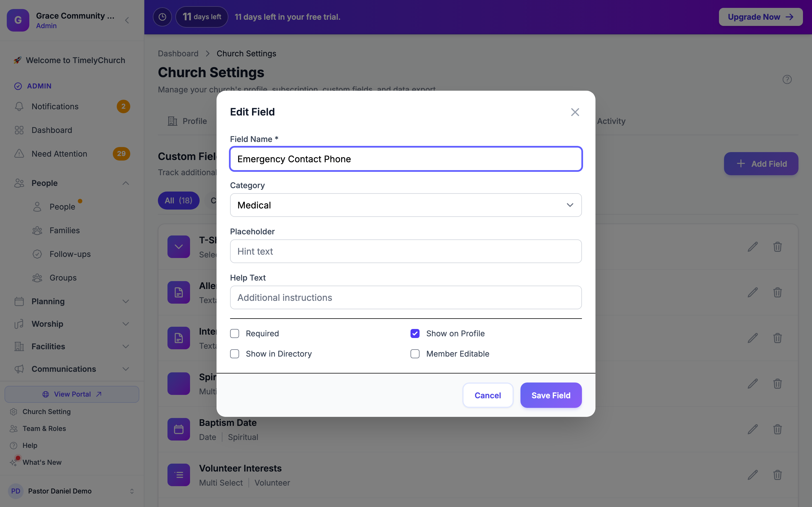Open the Category dropdown showing Medical
812x507 pixels.
click(x=406, y=205)
